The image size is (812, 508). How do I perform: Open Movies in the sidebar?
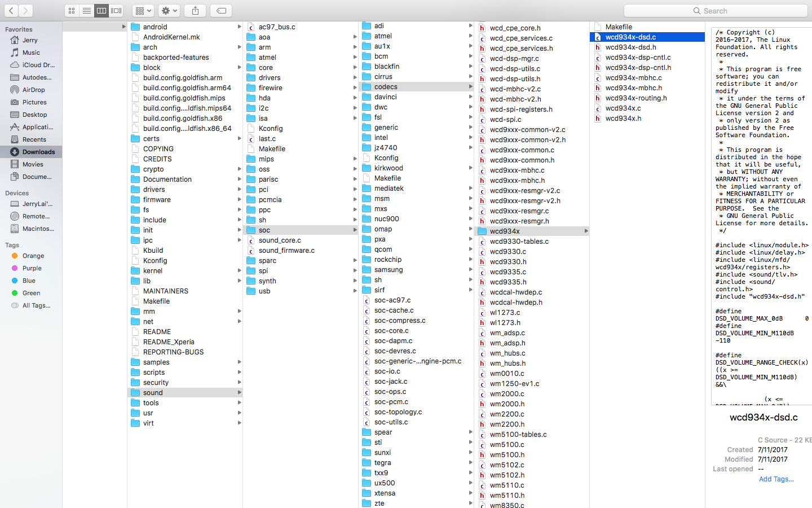(x=31, y=164)
